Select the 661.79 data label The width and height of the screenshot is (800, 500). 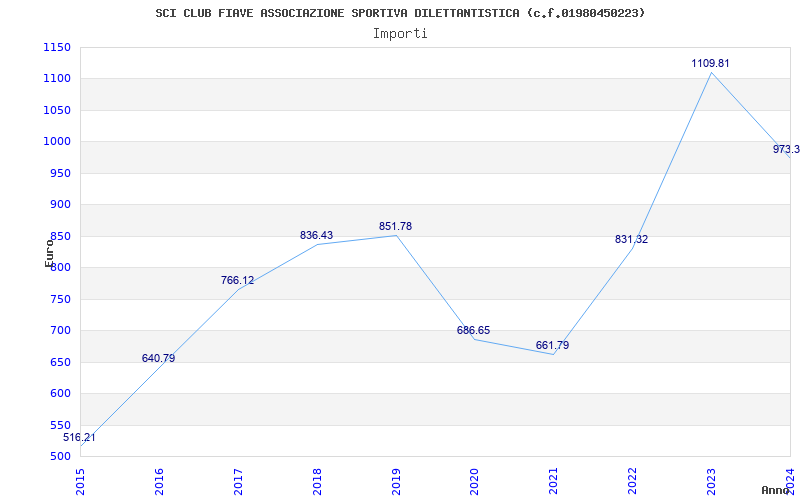(553, 345)
